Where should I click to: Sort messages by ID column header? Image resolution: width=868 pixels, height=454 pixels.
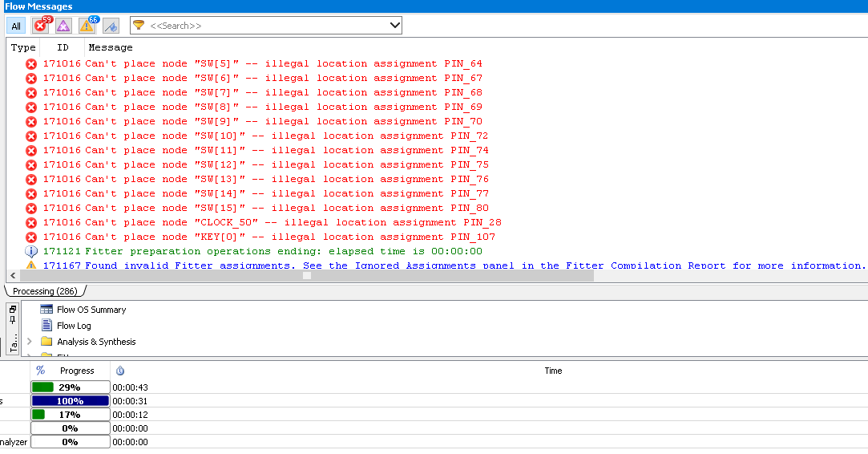(63, 47)
